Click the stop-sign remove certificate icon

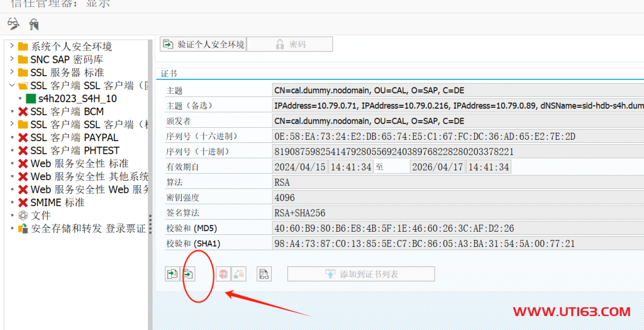pos(223,273)
